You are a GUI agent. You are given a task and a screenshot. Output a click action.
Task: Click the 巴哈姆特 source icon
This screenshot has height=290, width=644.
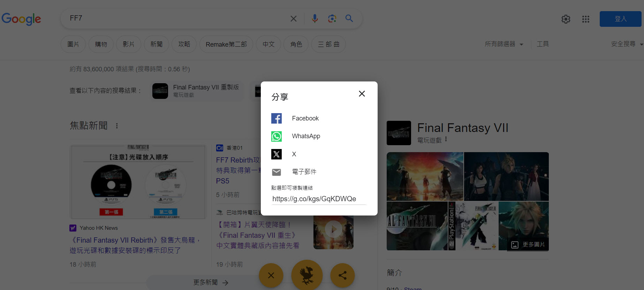click(220, 212)
